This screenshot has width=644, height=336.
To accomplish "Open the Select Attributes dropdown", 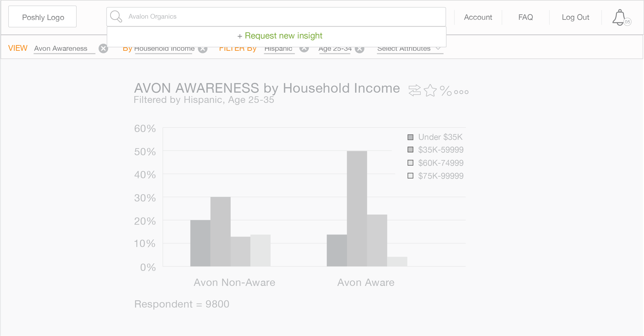I will click(410, 49).
